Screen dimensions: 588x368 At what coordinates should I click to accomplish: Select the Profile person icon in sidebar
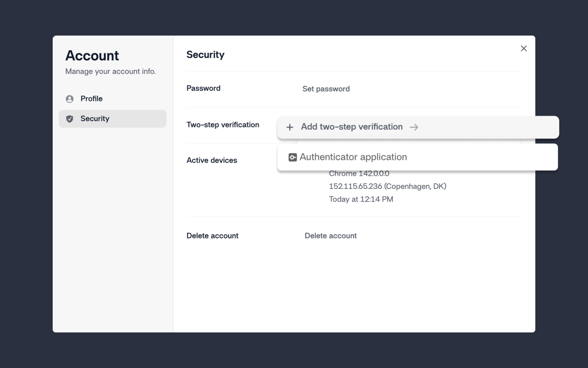tap(70, 99)
